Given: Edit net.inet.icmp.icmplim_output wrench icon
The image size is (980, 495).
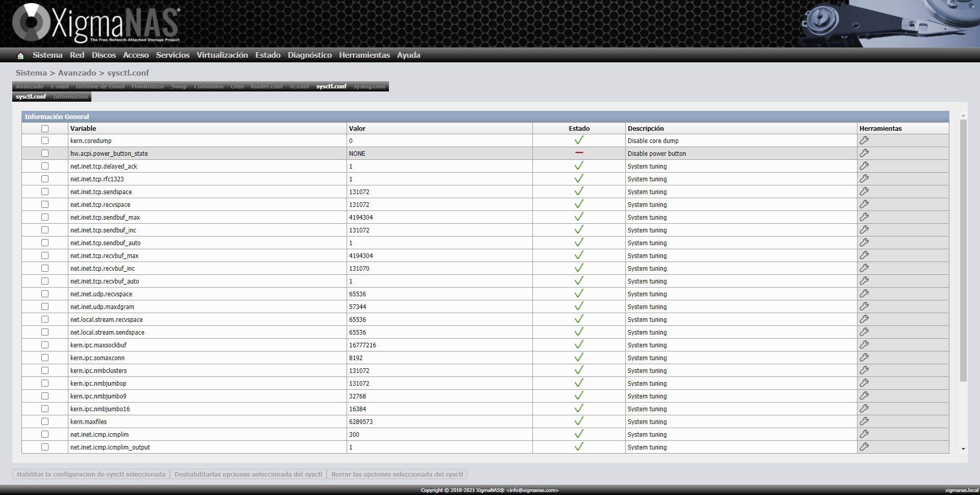Looking at the screenshot, I should (x=864, y=447).
